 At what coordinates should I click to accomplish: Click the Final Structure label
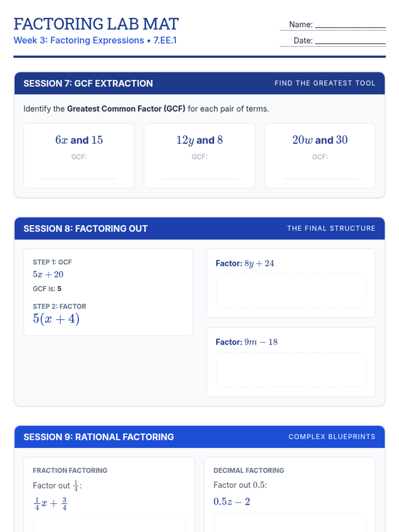(x=331, y=228)
